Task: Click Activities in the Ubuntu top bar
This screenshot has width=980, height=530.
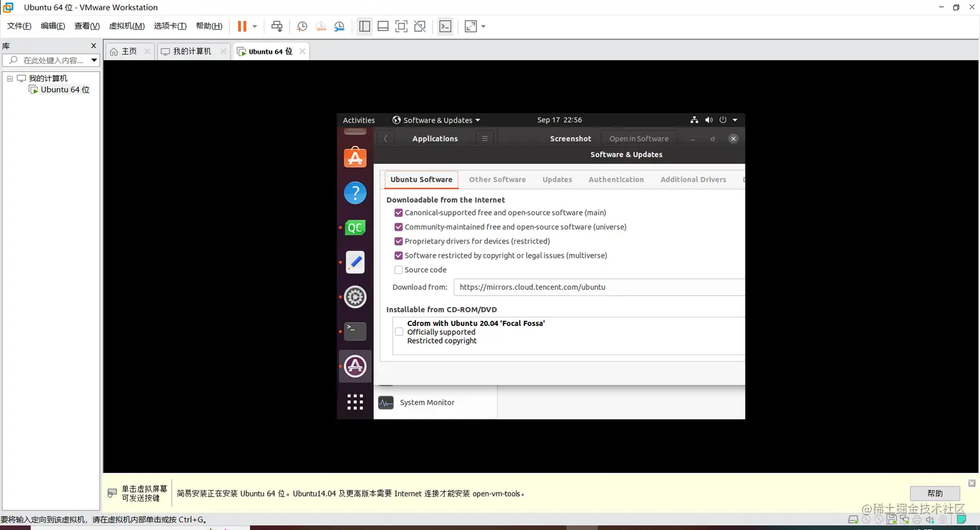Action: pos(358,120)
